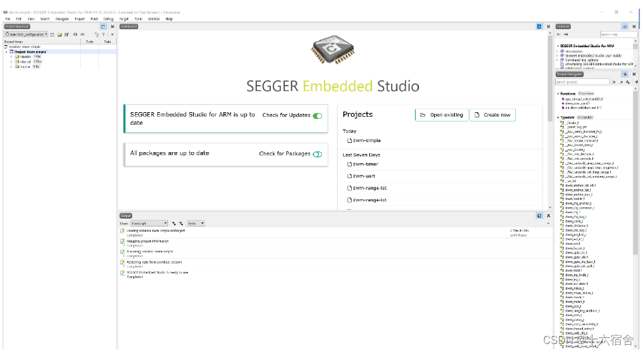Select the SEGGER embedded studio user guide topic

coord(593,56)
